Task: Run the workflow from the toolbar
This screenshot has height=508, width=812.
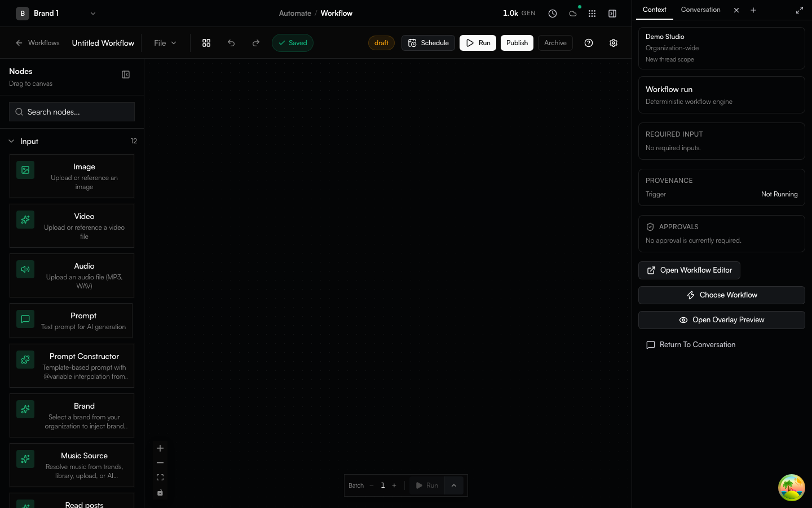Action: 478,43
